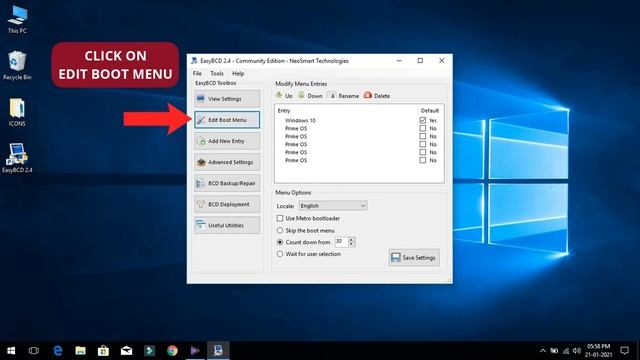Select first Prime OS entry in list
This screenshot has width=640, height=360.
296,128
